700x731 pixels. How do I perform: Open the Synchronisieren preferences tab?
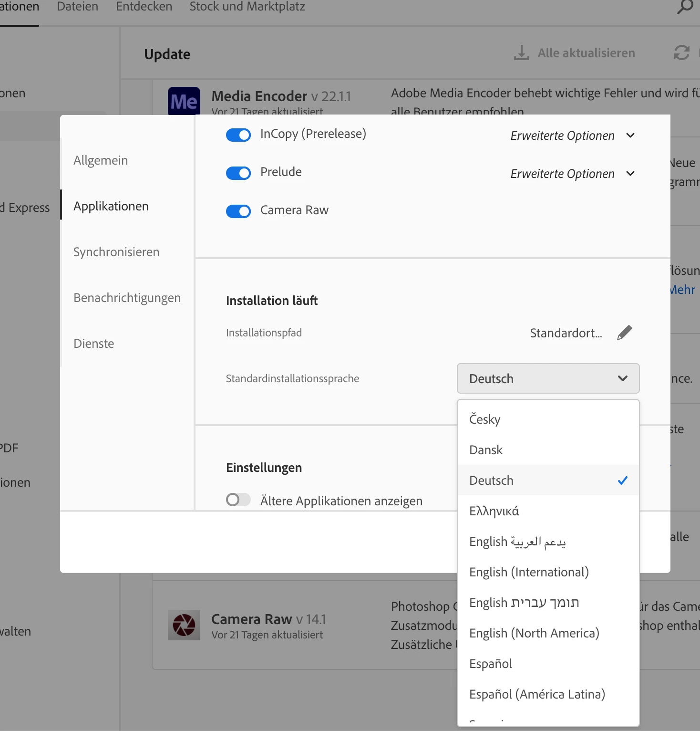click(x=116, y=252)
